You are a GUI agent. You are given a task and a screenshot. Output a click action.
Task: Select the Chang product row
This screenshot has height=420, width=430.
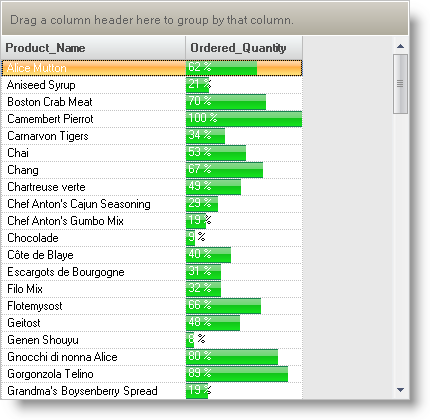tap(152, 170)
